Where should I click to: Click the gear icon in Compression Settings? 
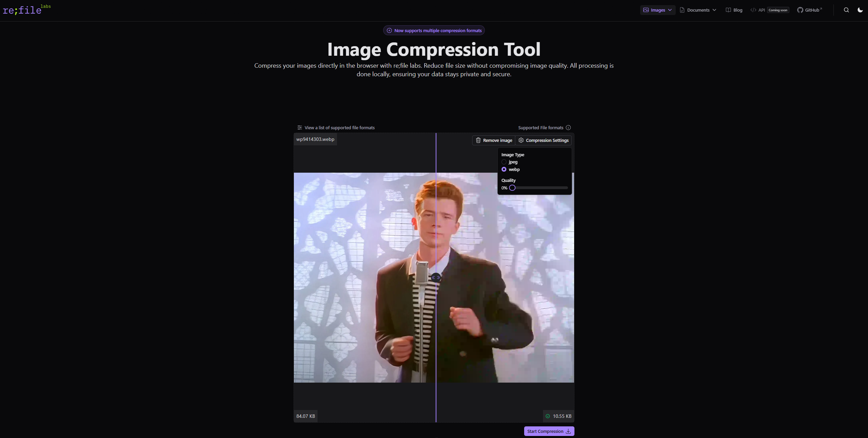[521, 140]
